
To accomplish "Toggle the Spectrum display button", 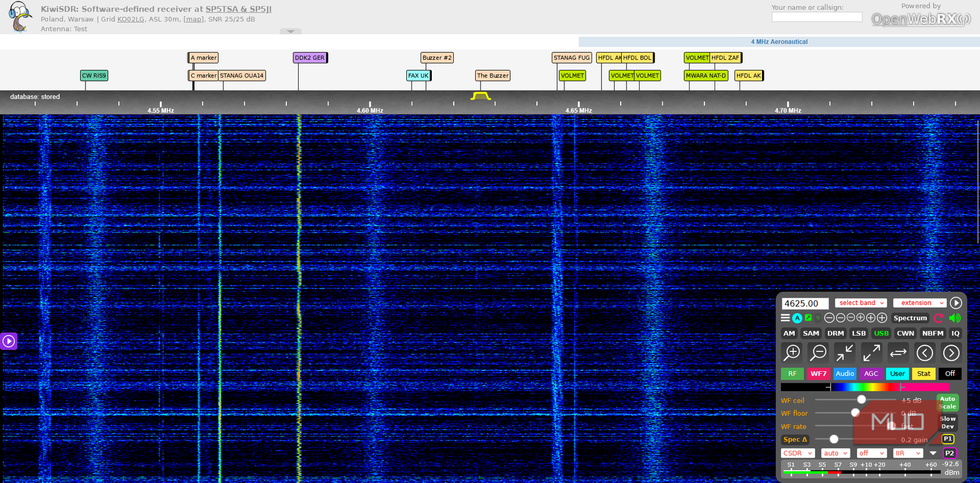I will point(910,318).
